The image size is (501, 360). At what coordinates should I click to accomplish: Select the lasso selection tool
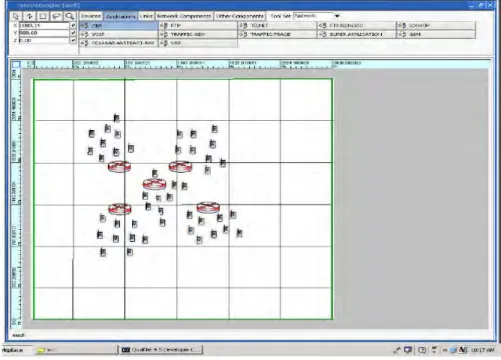pyautogui.click(x=56, y=16)
